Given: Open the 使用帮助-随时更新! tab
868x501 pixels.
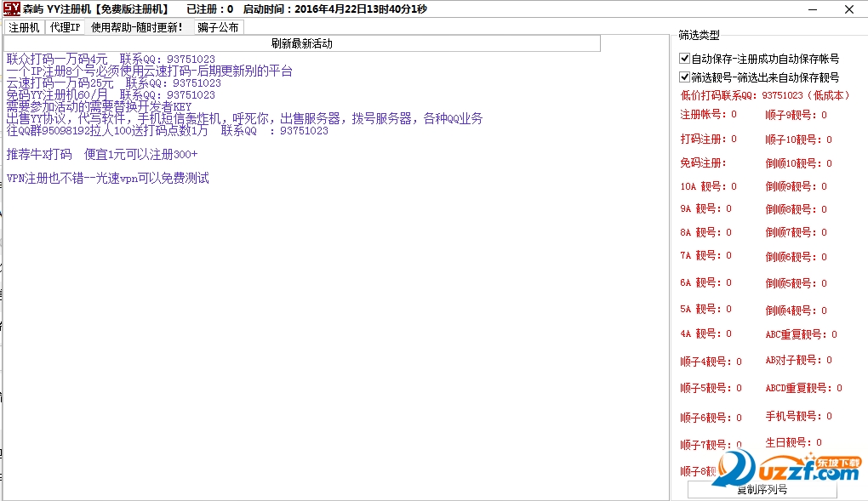Looking at the screenshot, I should [x=137, y=27].
